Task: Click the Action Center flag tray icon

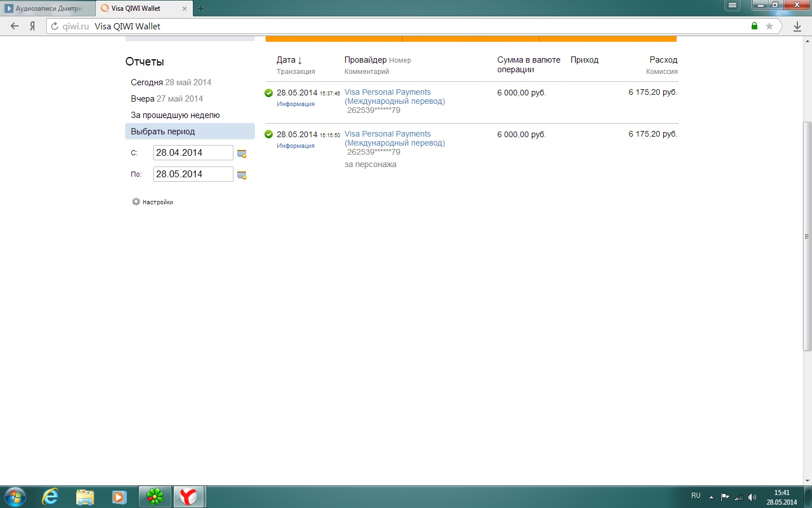Action: [x=725, y=497]
